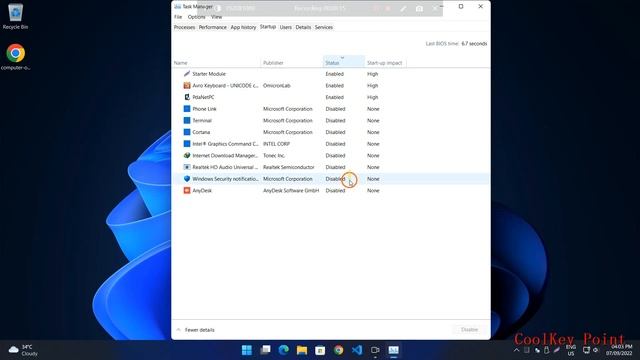
Task: Select the Phone Link entry name
Action: [204, 109]
